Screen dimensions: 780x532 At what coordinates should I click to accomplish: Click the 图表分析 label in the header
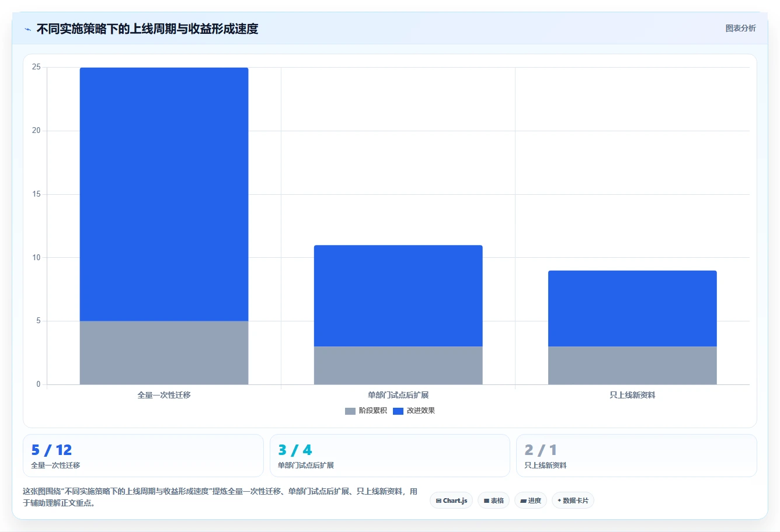(740, 28)
